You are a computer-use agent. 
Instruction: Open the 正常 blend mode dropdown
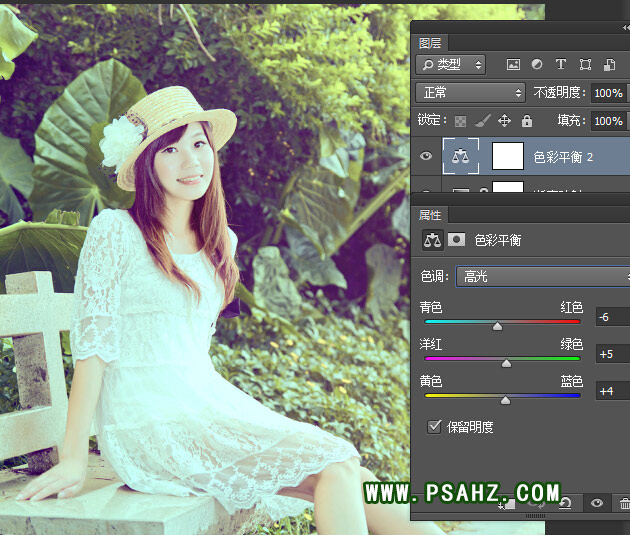[470, 93]
